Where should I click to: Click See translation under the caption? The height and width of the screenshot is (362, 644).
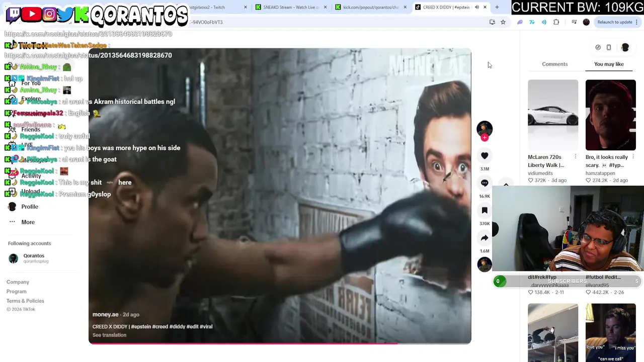109,335
